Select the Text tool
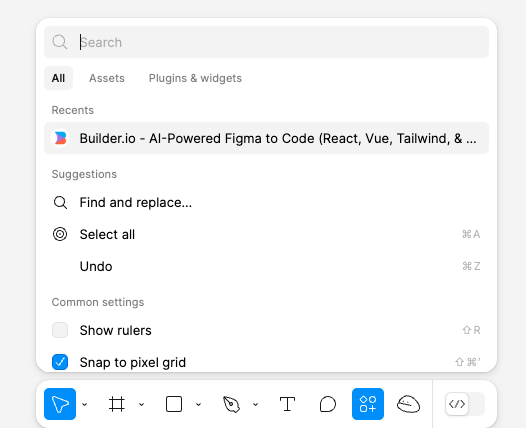This screenshot has width=526, height=428. (x=287, y=404)
